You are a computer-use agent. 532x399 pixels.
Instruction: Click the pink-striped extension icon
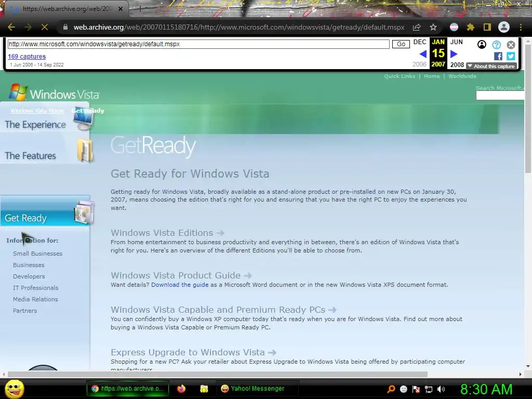454,27
